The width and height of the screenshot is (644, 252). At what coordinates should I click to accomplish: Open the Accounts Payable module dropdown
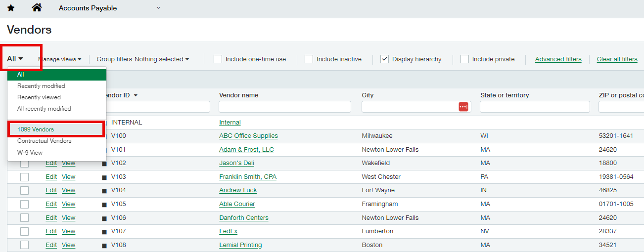click(110, 8)
